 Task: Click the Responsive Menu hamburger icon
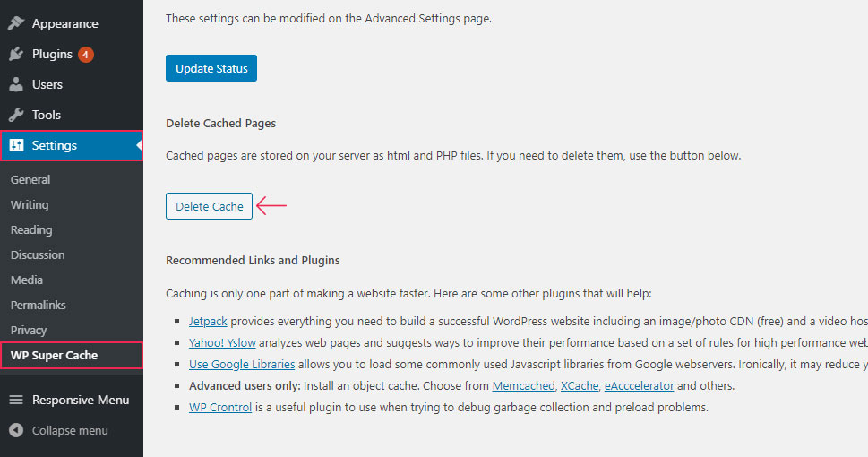pos(16,400)
